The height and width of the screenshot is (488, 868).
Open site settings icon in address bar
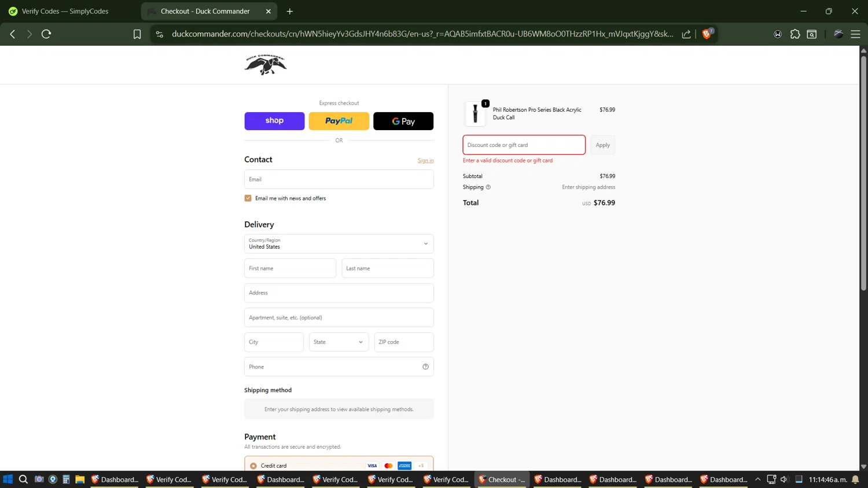point(160,34)
